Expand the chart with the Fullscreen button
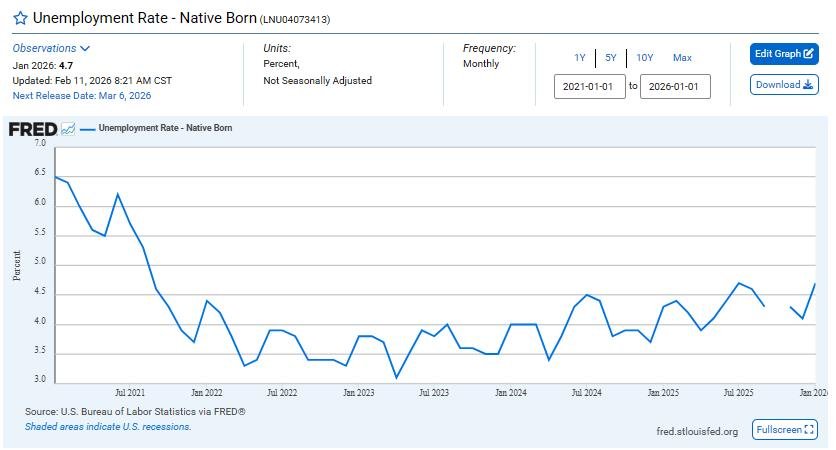Screen dimensions: 836x450 click(784, 429)
